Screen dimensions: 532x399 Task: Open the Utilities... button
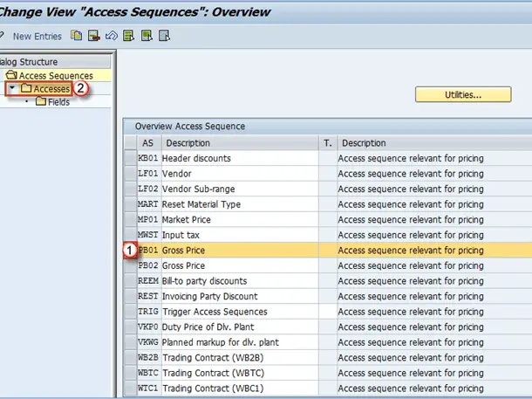click(463, 94)
